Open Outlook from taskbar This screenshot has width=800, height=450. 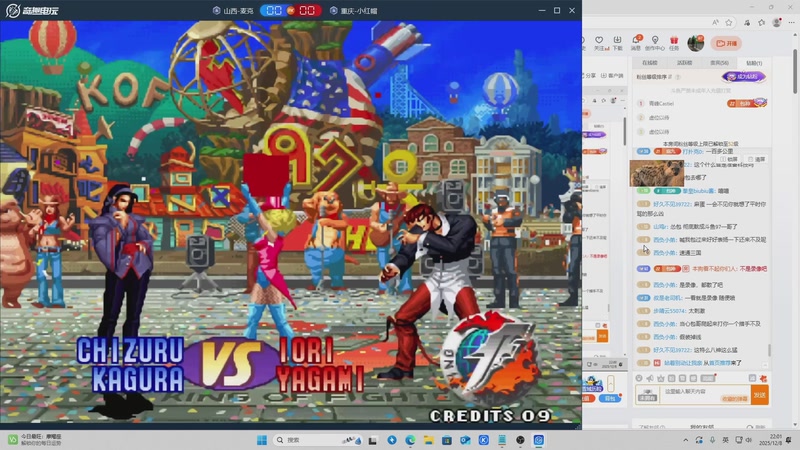click(x=465, y=440)
